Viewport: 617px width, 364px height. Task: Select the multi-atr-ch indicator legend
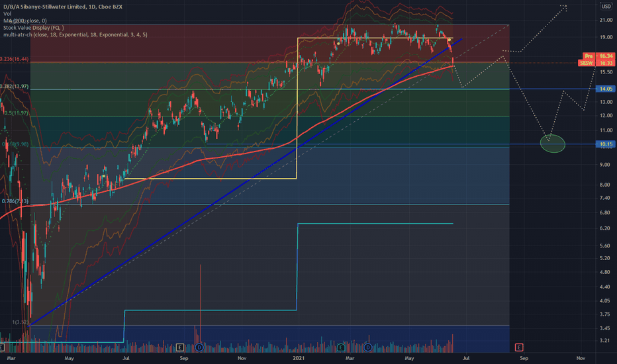(75, 34)
